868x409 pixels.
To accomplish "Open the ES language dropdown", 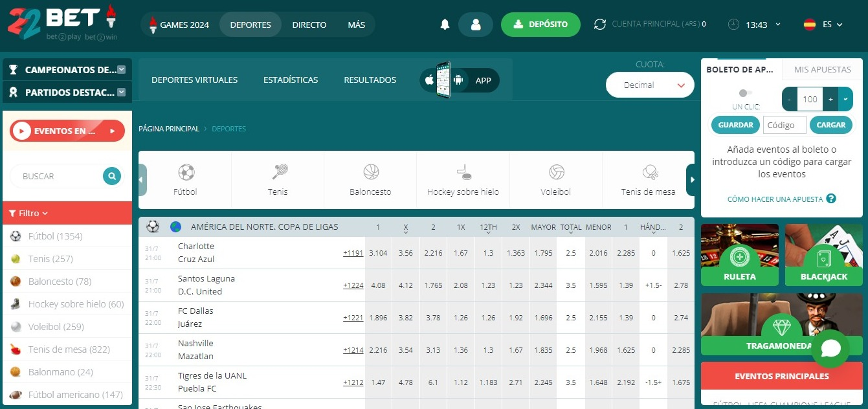I will click(x=832, y=25).
